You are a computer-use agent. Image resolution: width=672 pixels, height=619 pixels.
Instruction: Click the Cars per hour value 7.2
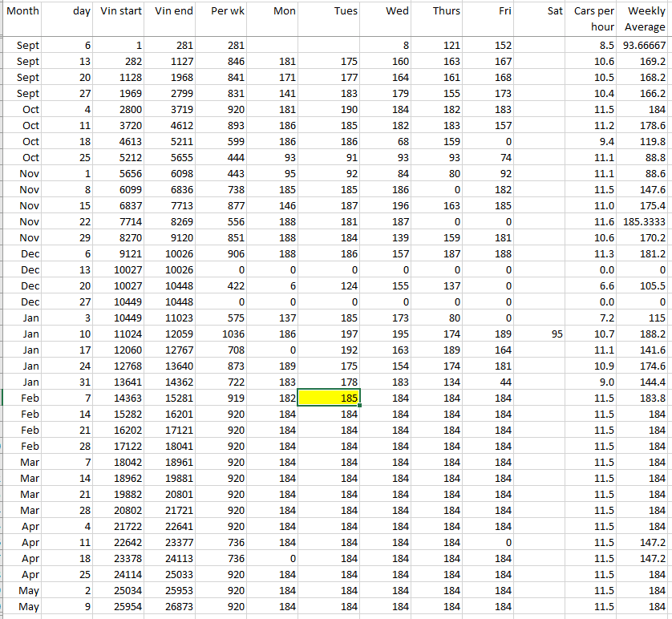[593, 318]
